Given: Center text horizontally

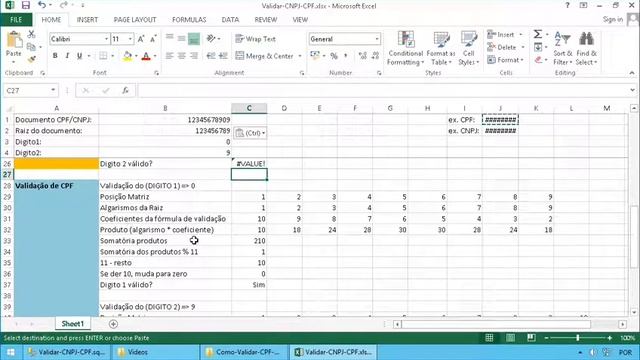Looking at the screenshot, I should (x=182, y=56).
